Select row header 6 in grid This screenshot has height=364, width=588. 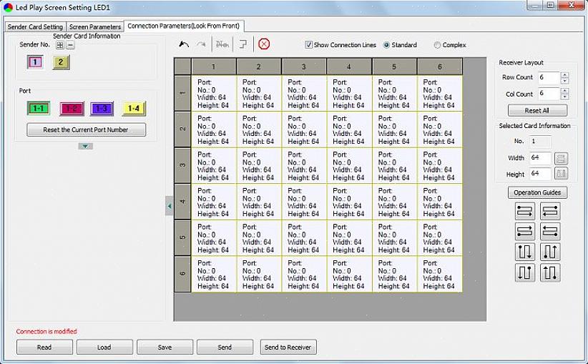click(182, 274)
